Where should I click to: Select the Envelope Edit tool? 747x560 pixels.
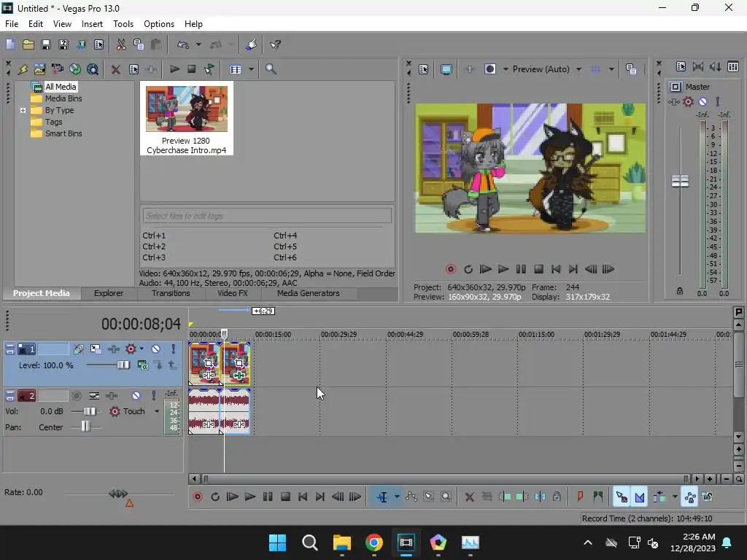coord(411,497)
